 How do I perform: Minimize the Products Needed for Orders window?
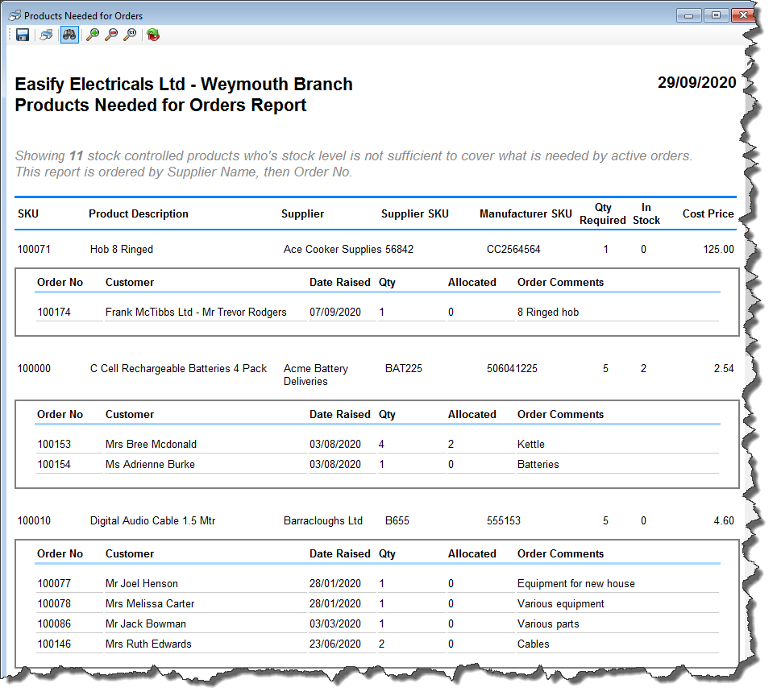click(688, 15)
